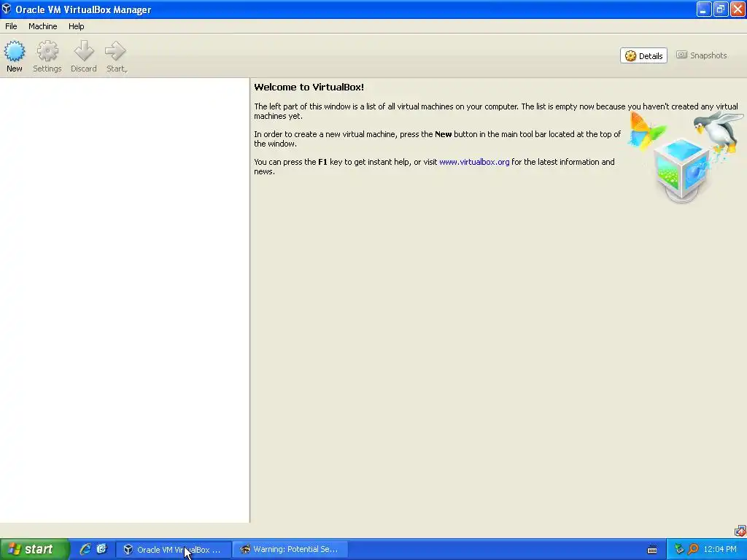Follow the www.virtualbox.org link
This screenshot has height=560, width=747.
pos(474,162)
